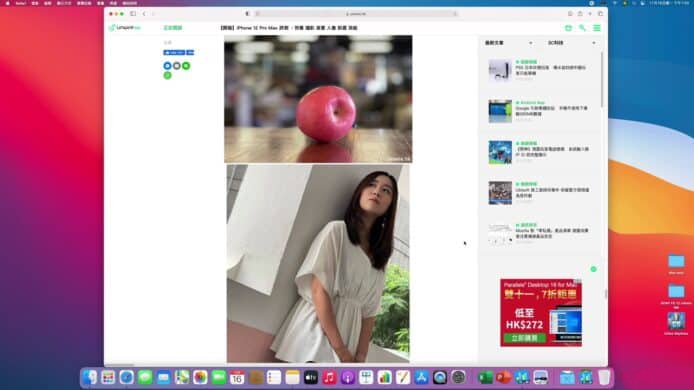Click the blue Facebook like button
This screenshot has width=694, height=390.
174,53
